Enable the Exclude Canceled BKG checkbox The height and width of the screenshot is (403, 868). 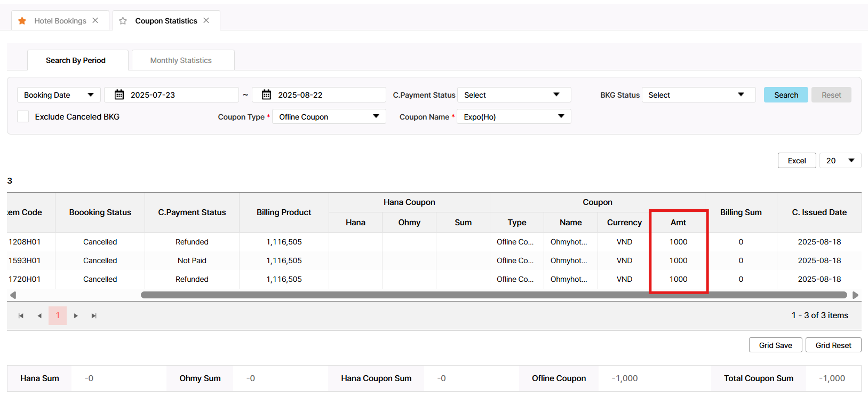(x=23, y=116)
